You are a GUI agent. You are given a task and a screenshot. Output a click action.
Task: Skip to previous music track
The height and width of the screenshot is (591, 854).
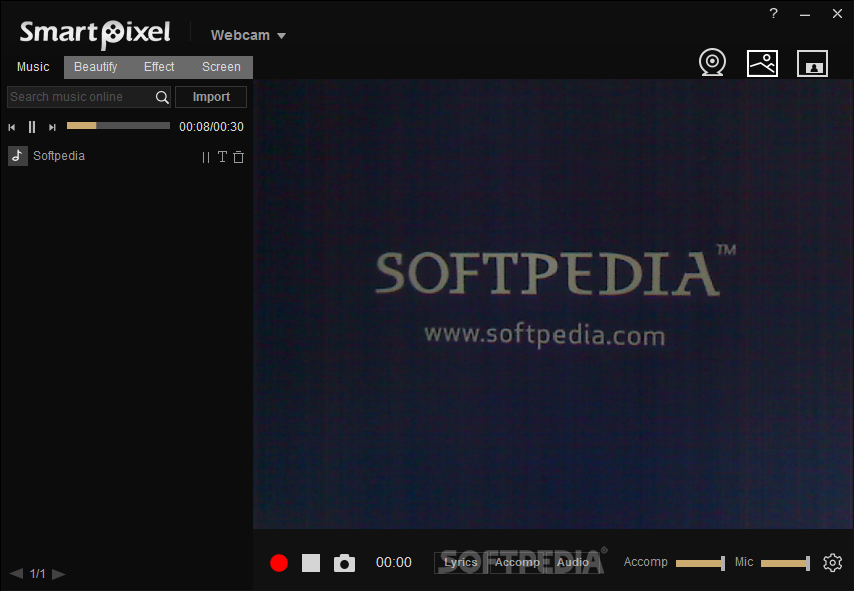tap(11, 127)
